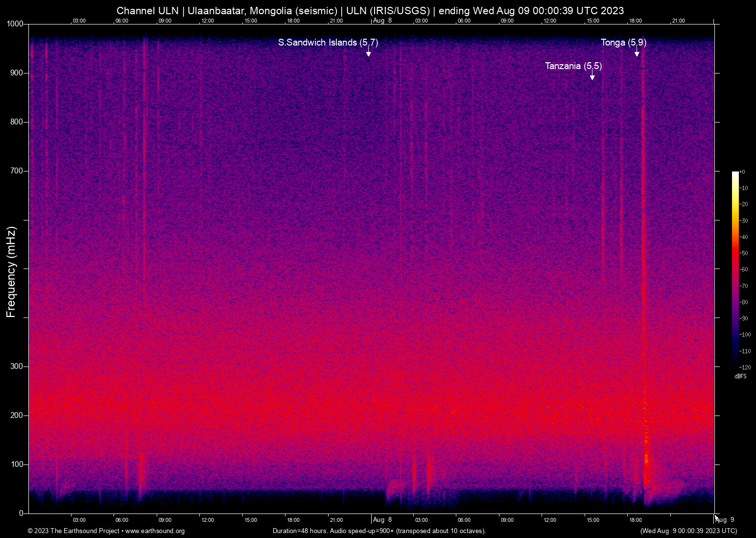Click the 200 frequency axis value
756x538 pixels.
tap(17, 416)
